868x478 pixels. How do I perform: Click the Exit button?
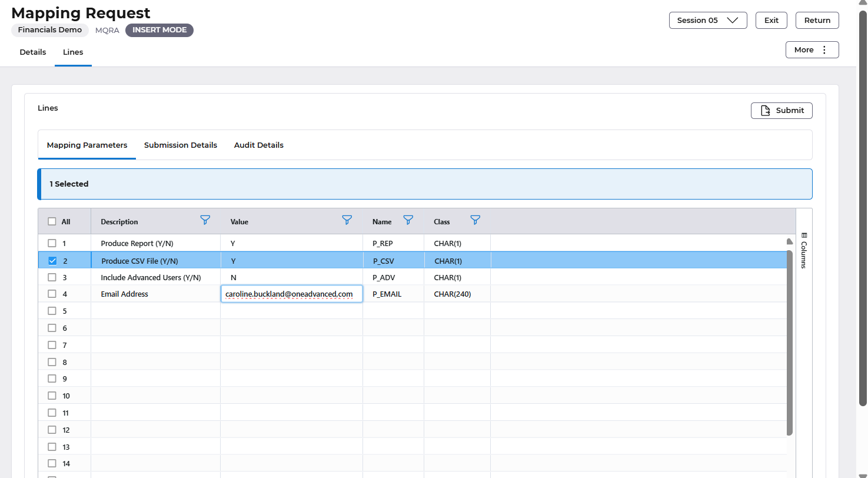coord(771,20)
